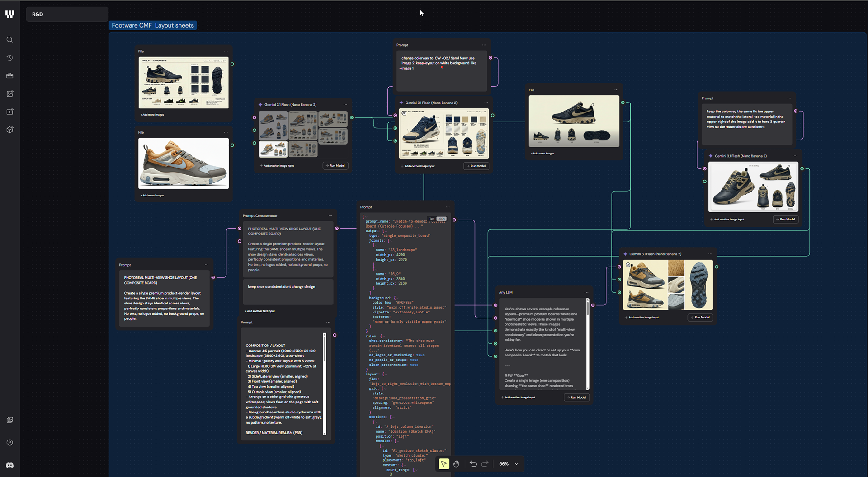The height and width of the screenshot is (477, 868).
Task: Open options menu of the Any LLM node
Action: [x=586, y=292]
